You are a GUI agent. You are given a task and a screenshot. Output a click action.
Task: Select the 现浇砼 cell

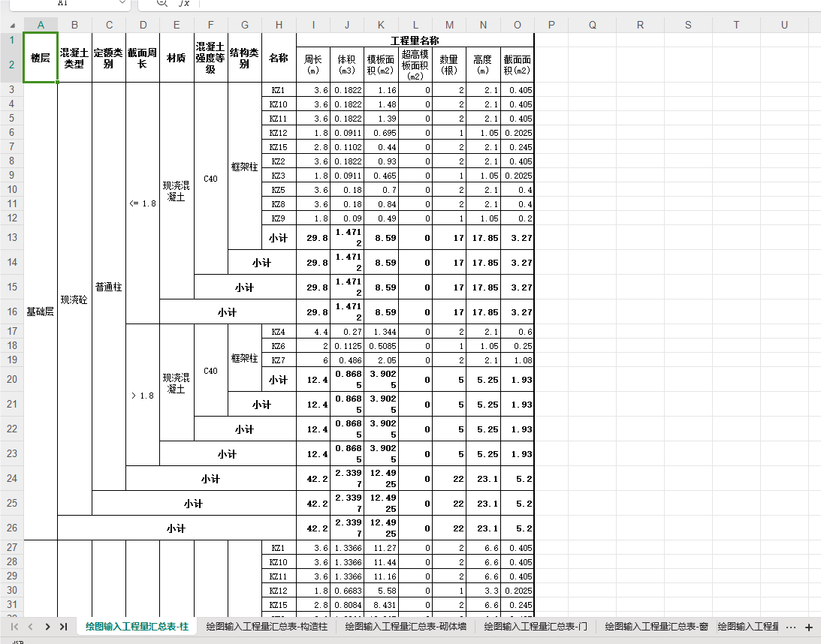74,299
